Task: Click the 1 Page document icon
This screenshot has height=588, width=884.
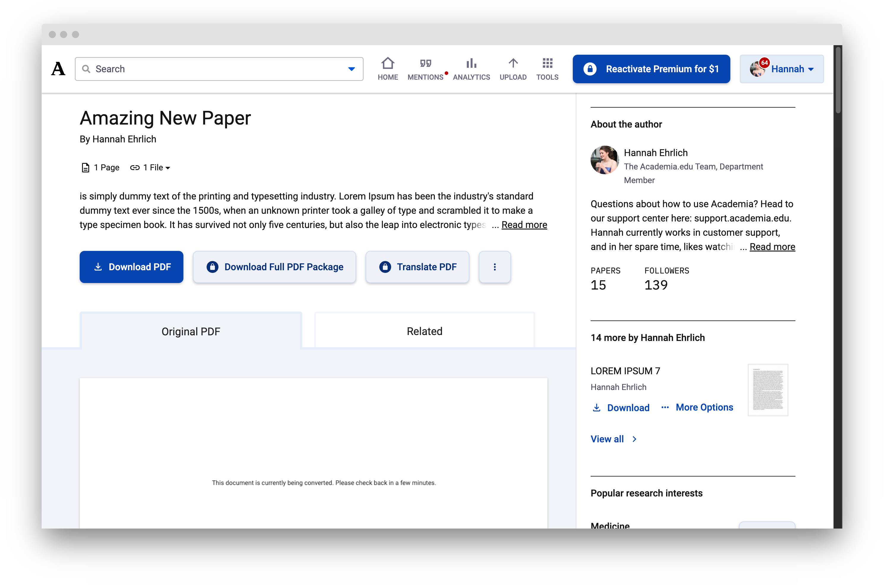Action: click(86, 168)
